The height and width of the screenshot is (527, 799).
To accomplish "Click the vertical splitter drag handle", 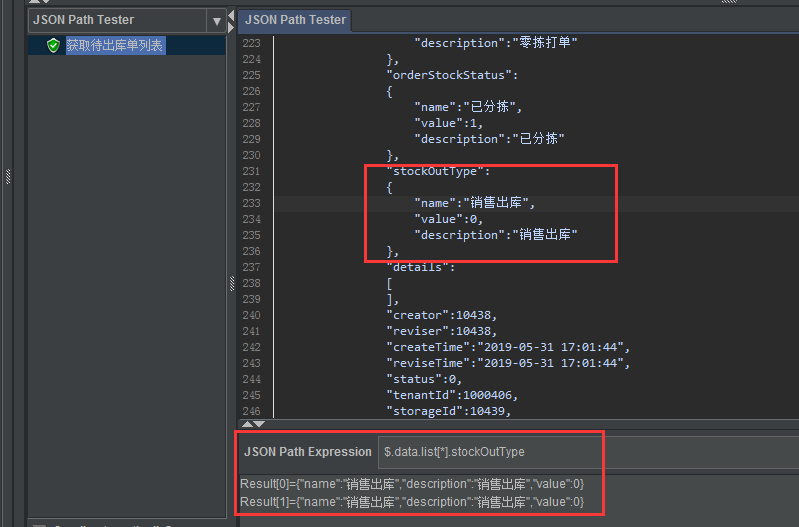I will (x=232, y=284).
